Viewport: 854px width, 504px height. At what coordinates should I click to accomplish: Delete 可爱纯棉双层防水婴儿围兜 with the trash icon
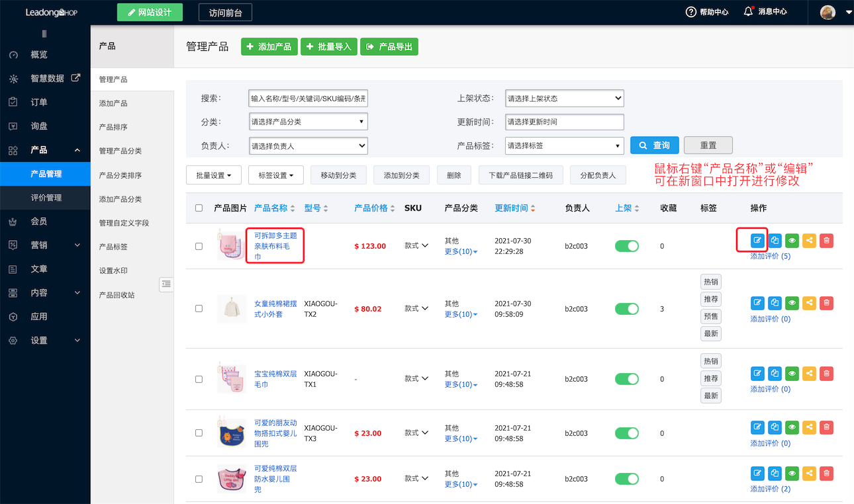click(x=826, y=473)
